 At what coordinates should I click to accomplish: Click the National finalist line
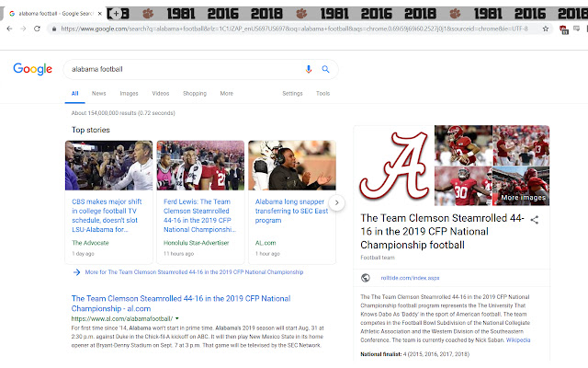point(414,354)
